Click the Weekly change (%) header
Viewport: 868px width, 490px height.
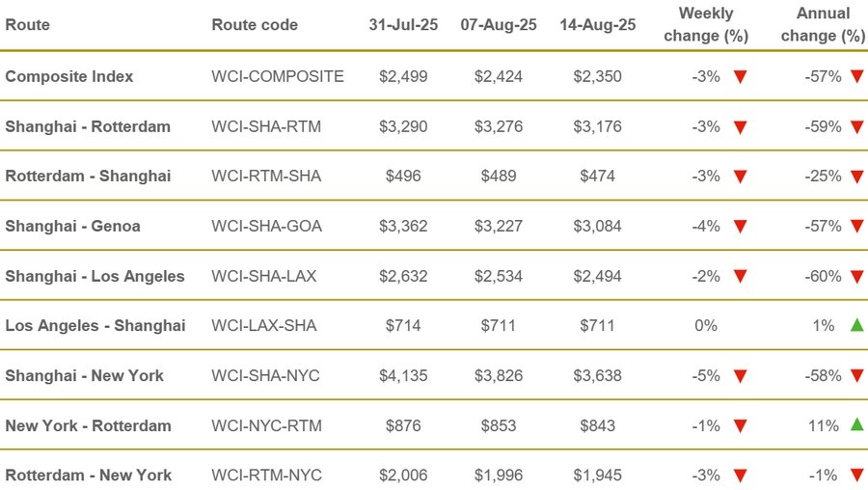(x=705, y=25)
